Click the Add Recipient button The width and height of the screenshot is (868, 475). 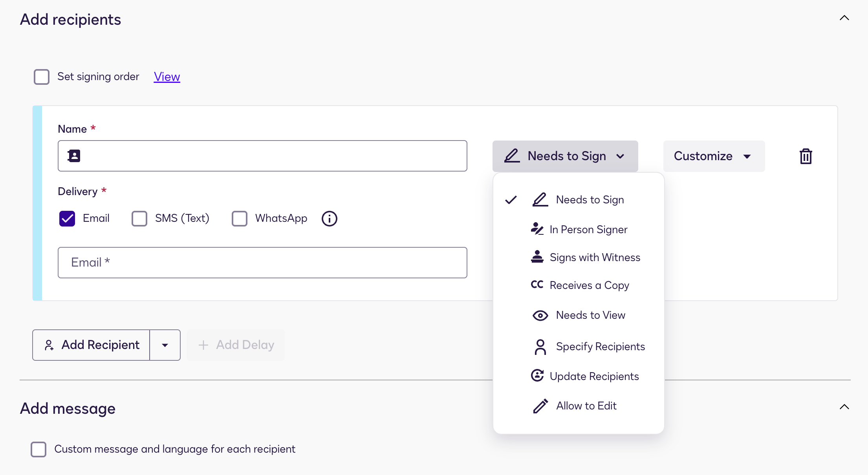91,345
